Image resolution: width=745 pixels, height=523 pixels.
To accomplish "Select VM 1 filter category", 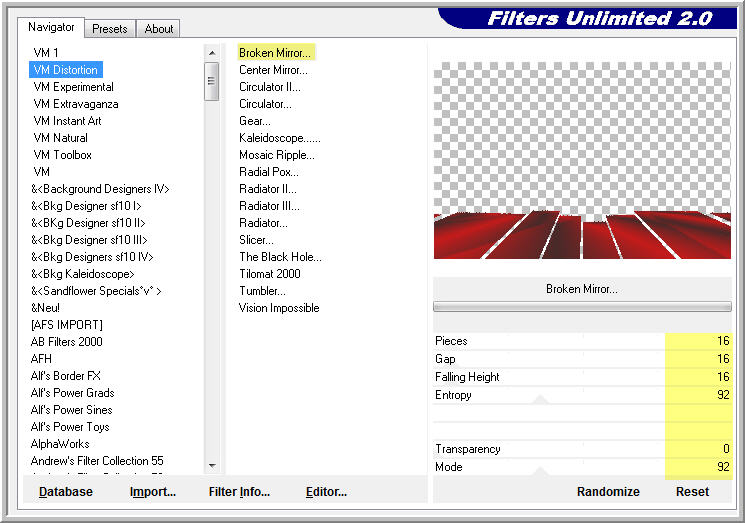I will point(46,53).
